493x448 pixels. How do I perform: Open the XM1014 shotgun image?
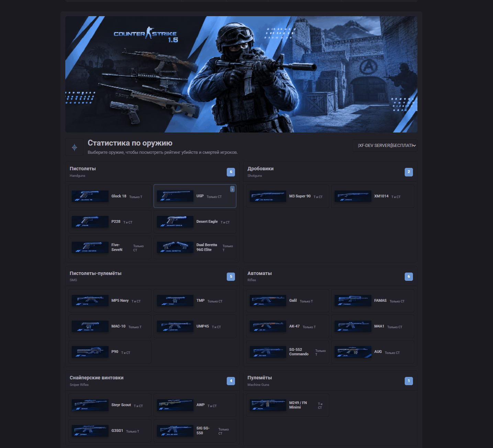click(x=353, y=196)
